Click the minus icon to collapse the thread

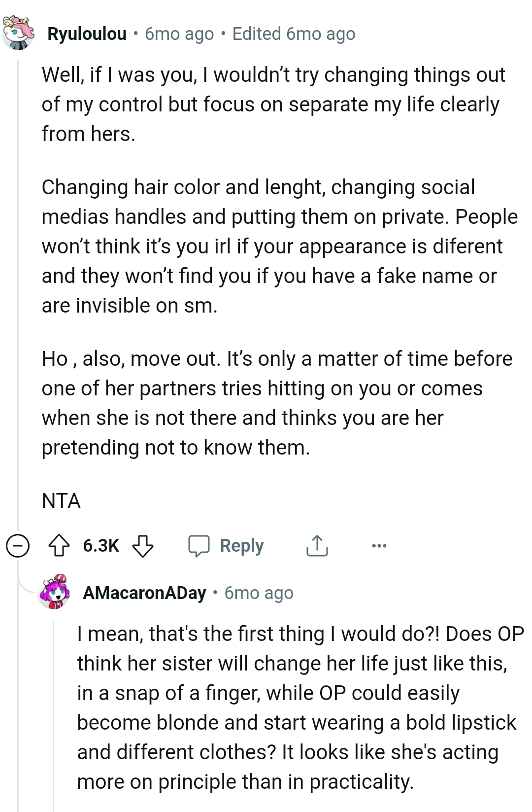(x=16, y=545)
